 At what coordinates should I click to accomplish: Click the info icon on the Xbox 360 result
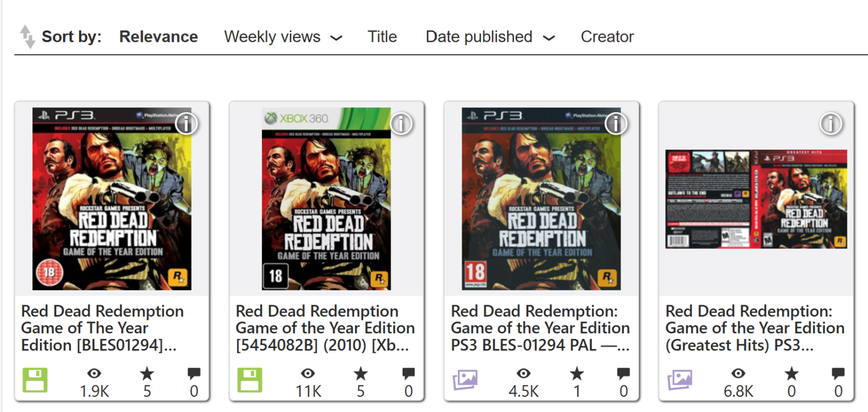tap(401, 124)
